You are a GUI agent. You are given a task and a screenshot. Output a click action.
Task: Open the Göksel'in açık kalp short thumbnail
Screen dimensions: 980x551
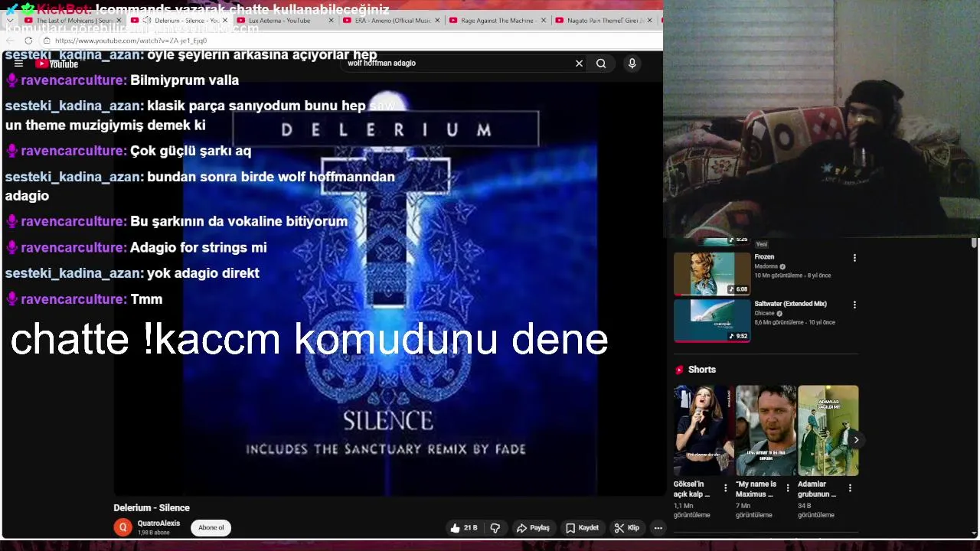pos(704,431)
